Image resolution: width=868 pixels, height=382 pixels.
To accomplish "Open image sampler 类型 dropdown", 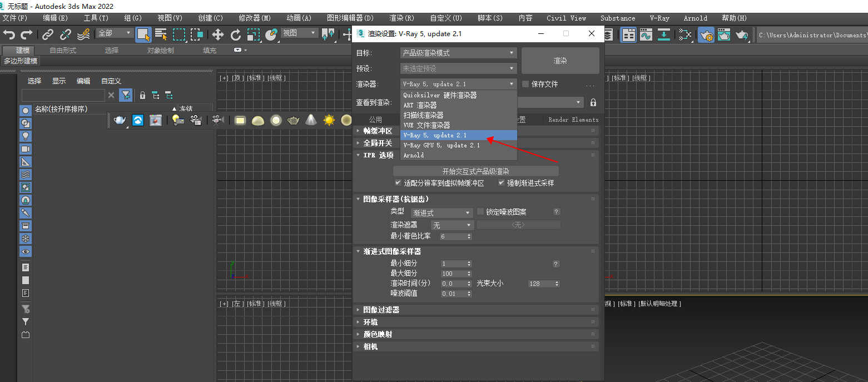I will coord(442,213).
